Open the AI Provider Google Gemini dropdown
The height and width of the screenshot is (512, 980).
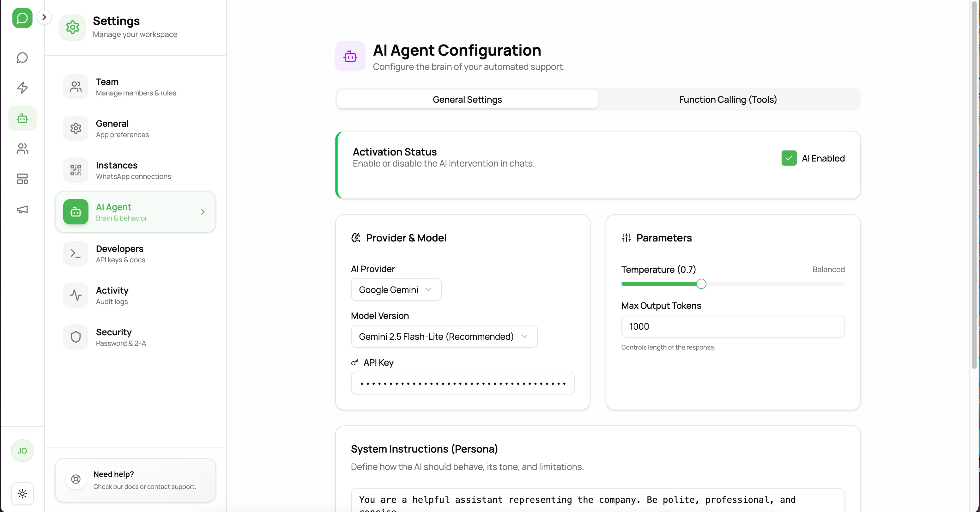[x=396, y=290]
